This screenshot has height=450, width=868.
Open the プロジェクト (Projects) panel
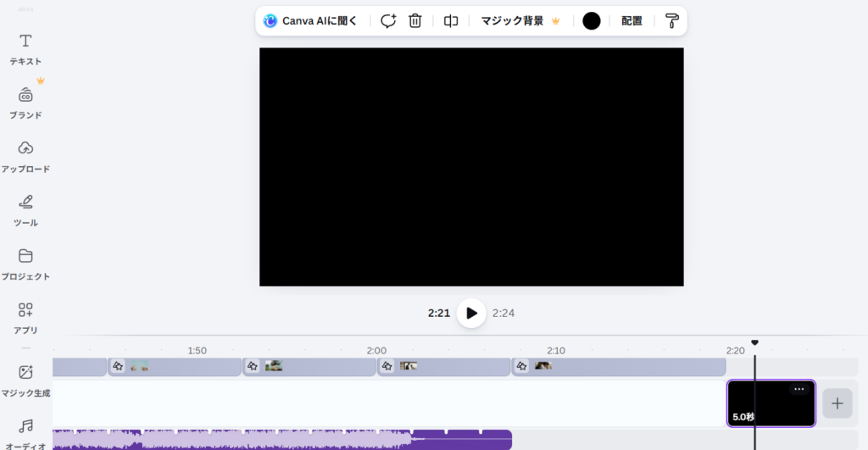(25, 264)
